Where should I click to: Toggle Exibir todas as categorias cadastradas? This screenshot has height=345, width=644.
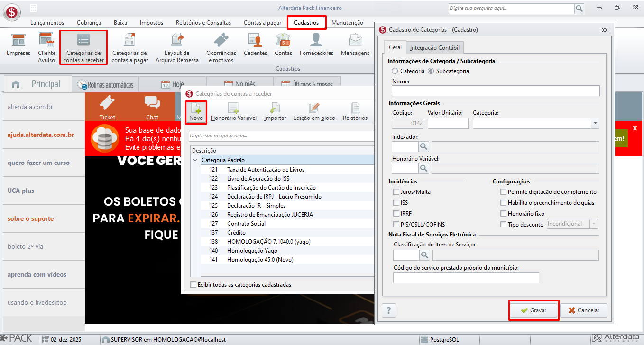coord(193,285)
